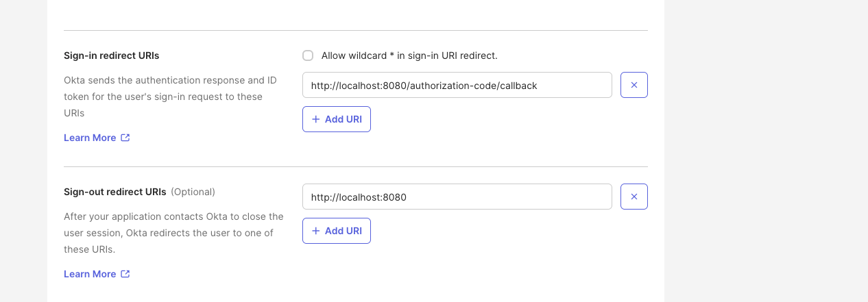Click the (Optional) label
The width and height of the screenshot is (868, 302).
coord(193,192)
